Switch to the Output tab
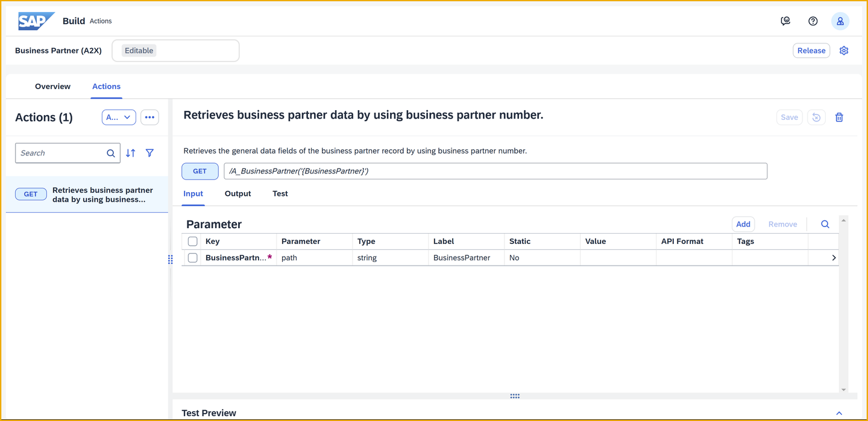The image size is (868, 421). click(x=238, y=194)
